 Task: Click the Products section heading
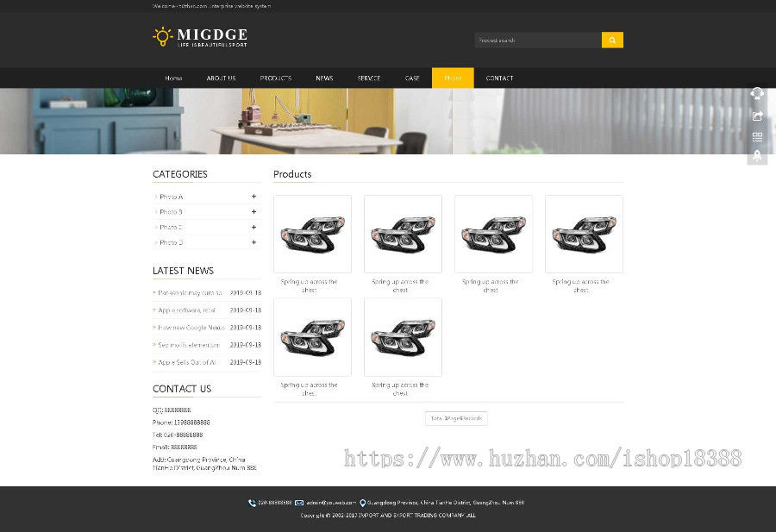pyautogui.click(x=292, y=174)
